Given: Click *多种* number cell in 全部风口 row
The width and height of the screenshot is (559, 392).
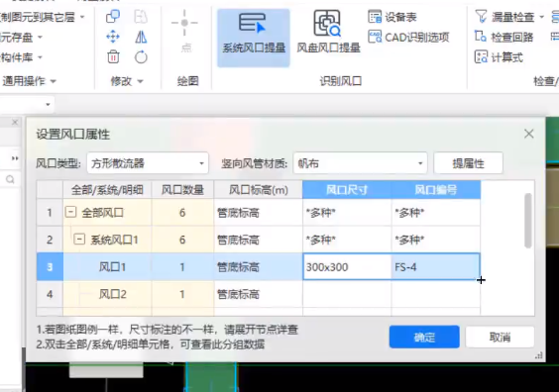Looking at the screenshot, I should pyautogui.click(x=436, y=213).
